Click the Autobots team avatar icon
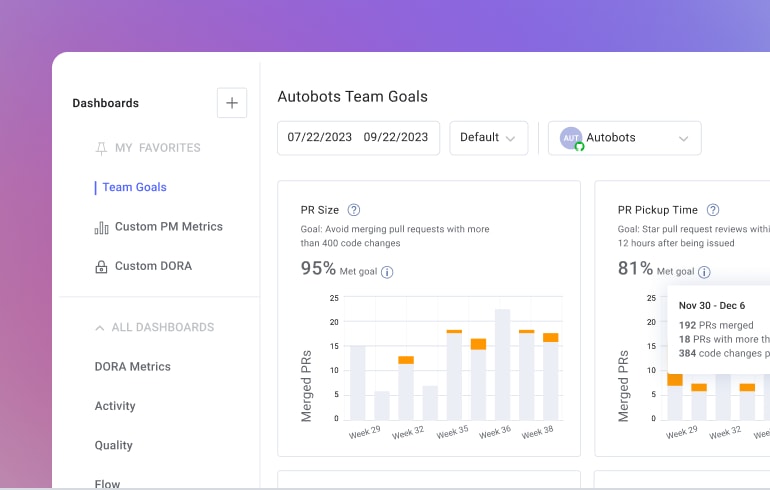This screenshot has height=490, width=770. pos(572,138)
